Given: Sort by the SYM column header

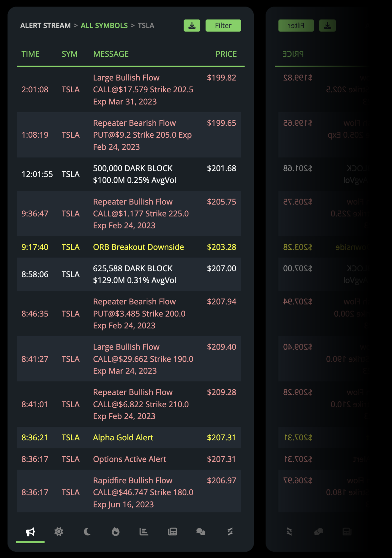Looking at the screenshot, I should point(69,54).
